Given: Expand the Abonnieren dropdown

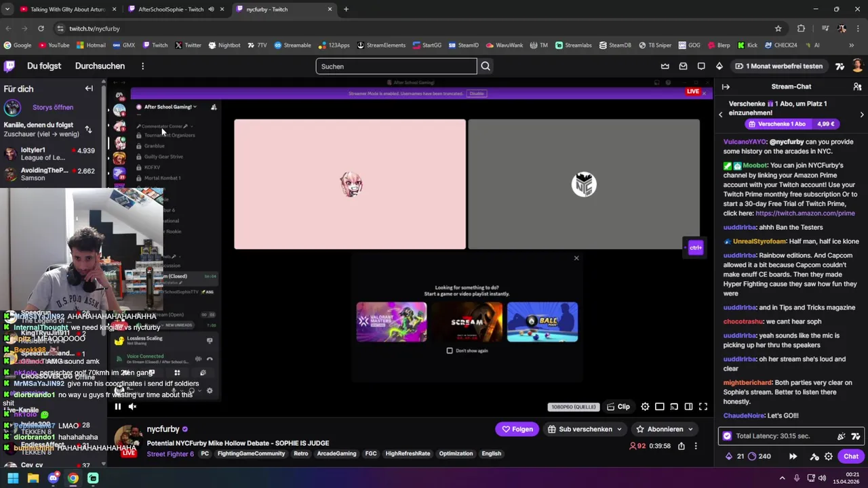Looking at the screenshot, I should point(690,429).
